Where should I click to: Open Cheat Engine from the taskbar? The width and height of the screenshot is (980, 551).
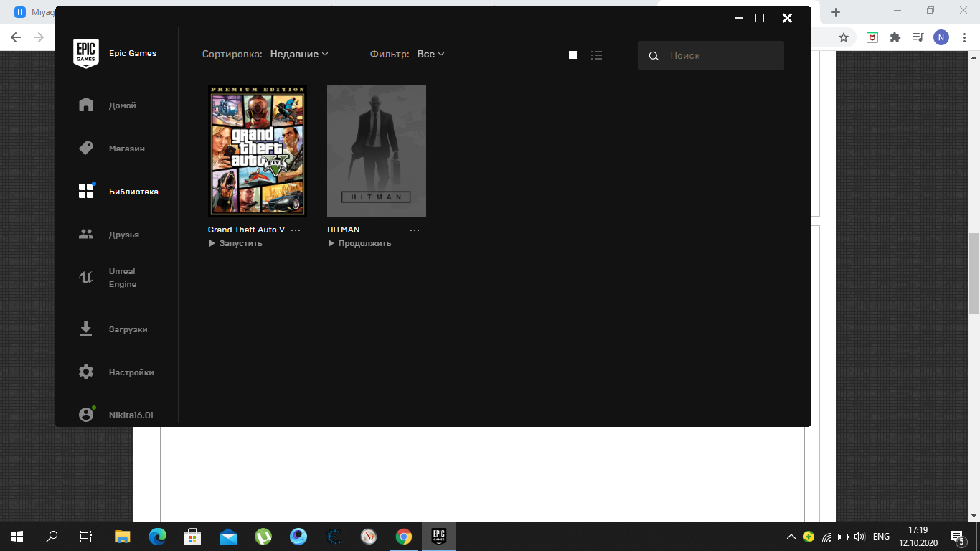(334, 536)
